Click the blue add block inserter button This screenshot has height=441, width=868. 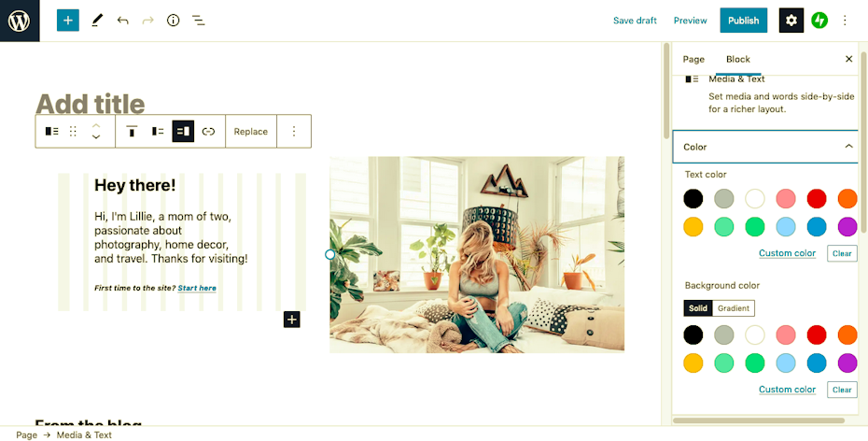coord(67,21)
